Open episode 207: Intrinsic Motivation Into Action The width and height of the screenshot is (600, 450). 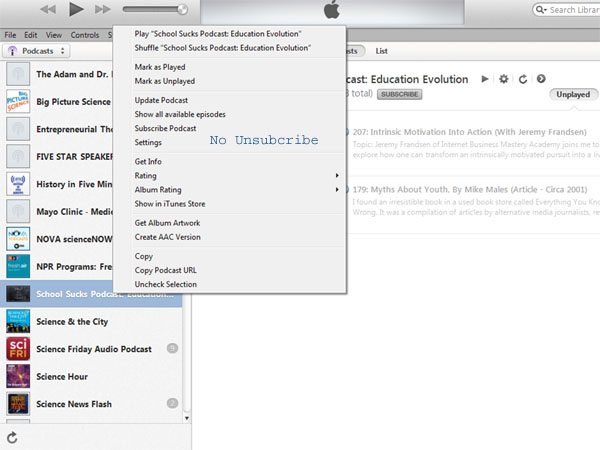click(470, 132)
